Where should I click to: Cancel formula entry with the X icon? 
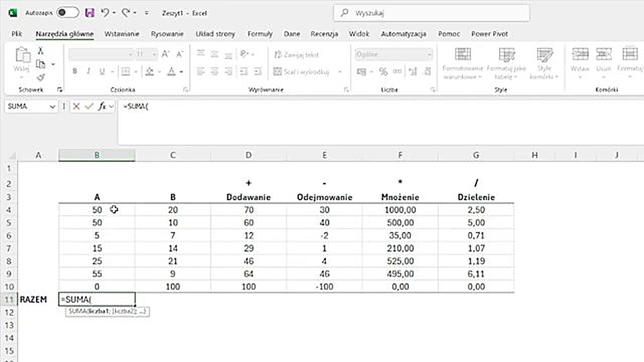pos(76,106)
